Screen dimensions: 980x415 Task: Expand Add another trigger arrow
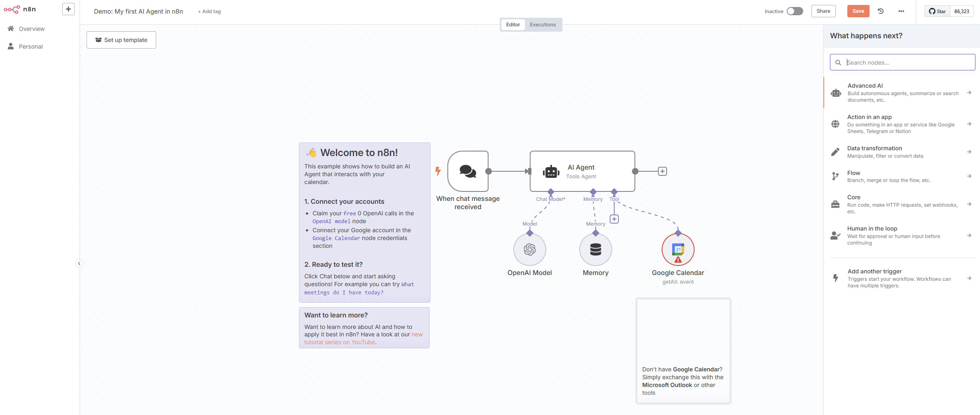(969, 278)
